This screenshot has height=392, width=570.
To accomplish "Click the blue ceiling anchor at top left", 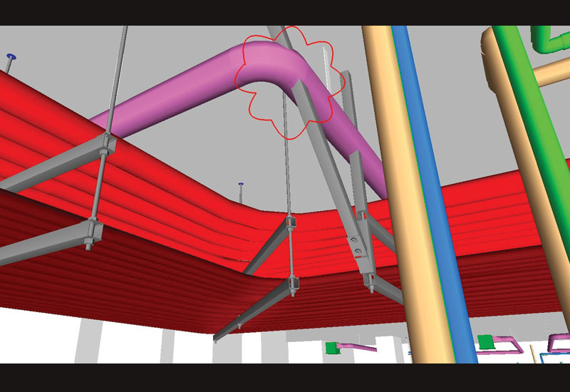I will (11, 56).
